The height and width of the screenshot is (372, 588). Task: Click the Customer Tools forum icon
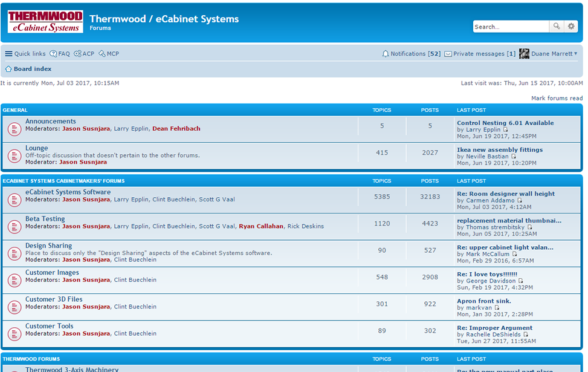pos(15,334)
